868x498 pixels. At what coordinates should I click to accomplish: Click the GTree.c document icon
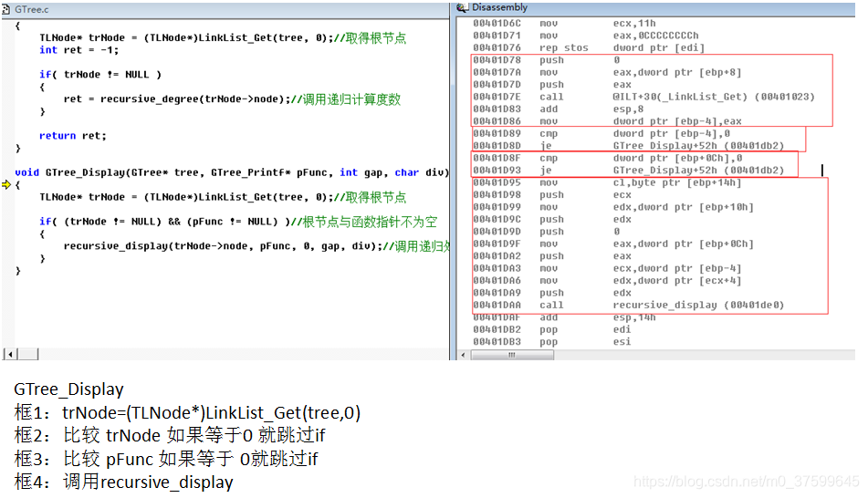6,9
